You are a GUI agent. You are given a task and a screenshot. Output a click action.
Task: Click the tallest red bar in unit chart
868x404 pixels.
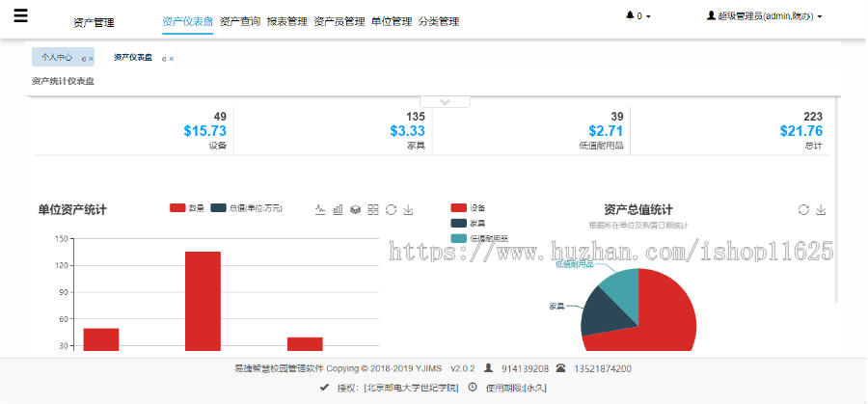pos(203,301)
